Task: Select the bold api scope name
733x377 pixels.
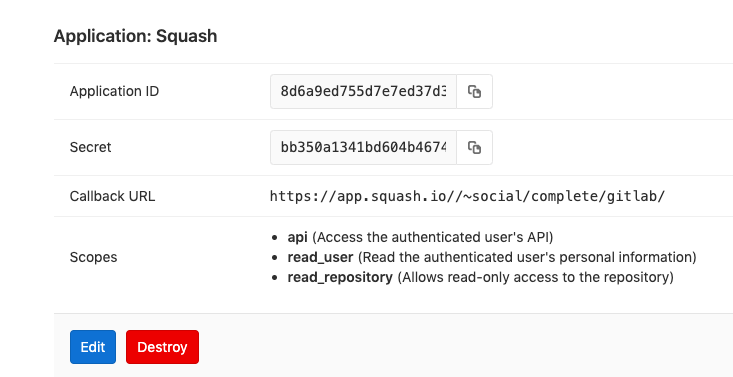Action: pos(297,238)
